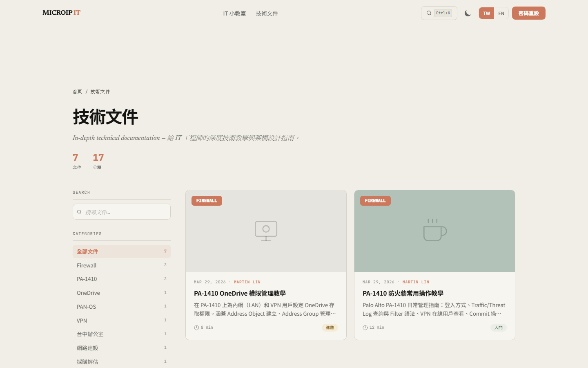The image size is (588, 368).
Task: Filter by PA-1410 category
Action: pos(122,279)
